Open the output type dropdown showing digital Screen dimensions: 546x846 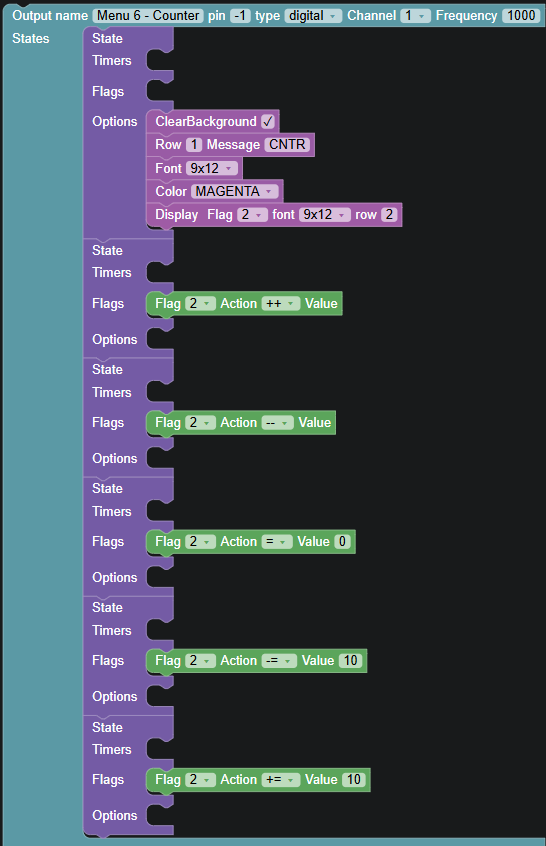pyautogui.click(x=313, y=16)
